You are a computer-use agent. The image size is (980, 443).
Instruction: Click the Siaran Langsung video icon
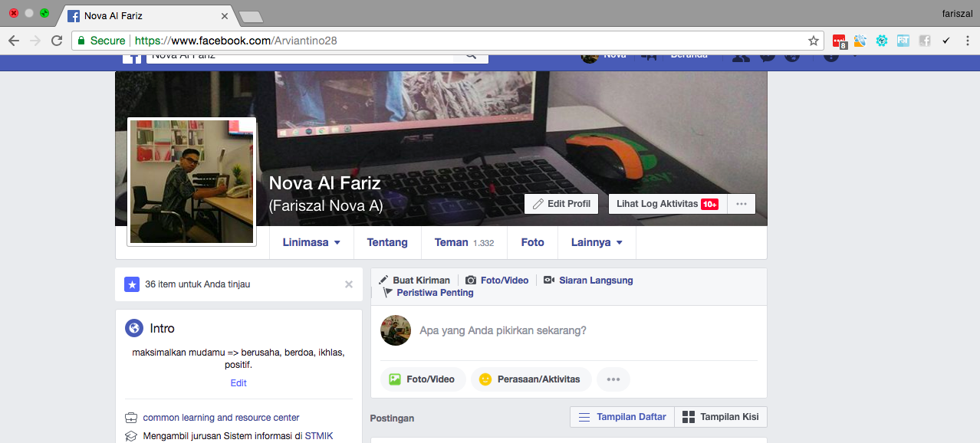548,280
